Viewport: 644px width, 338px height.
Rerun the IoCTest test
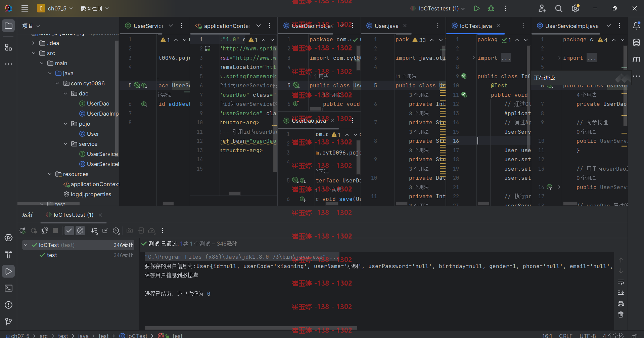pos(22,230)
